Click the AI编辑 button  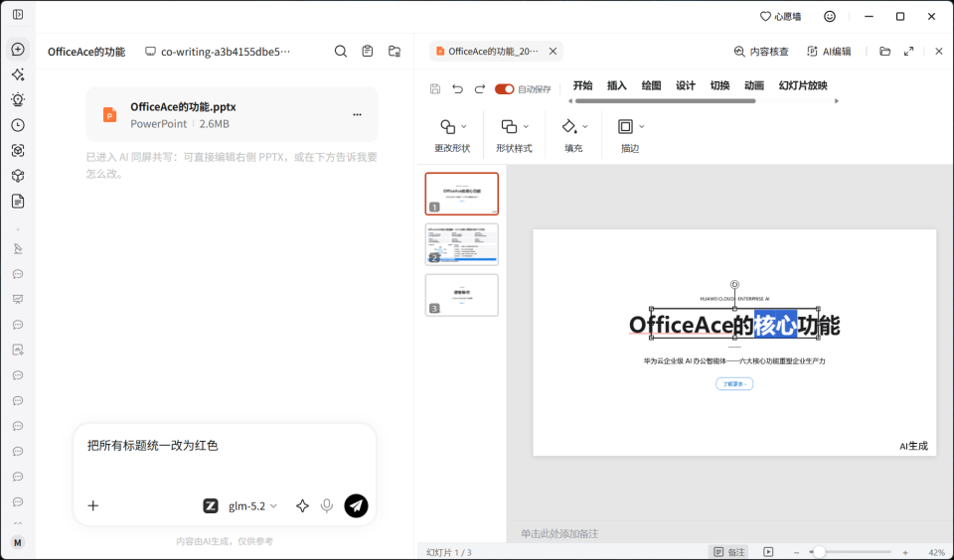(829, 52)
